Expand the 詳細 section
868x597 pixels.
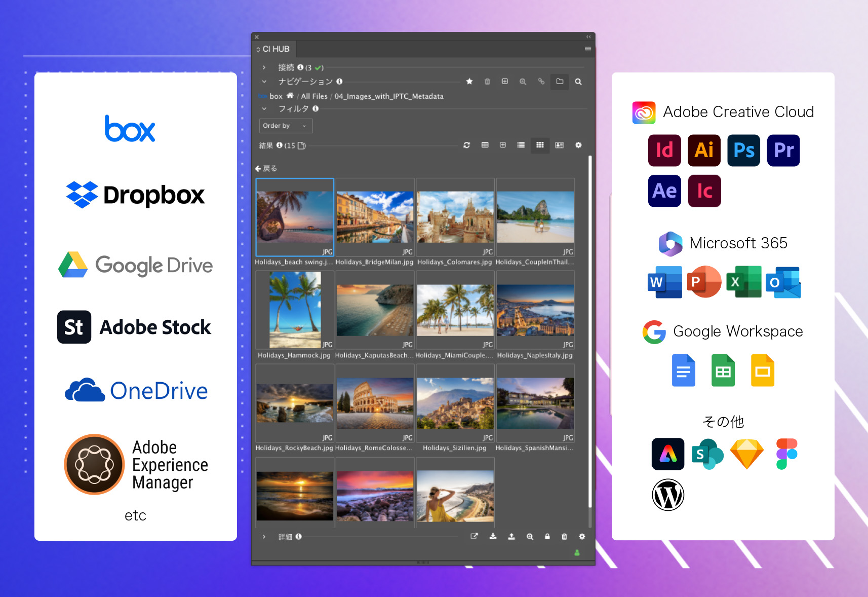[x=264, y=537]
